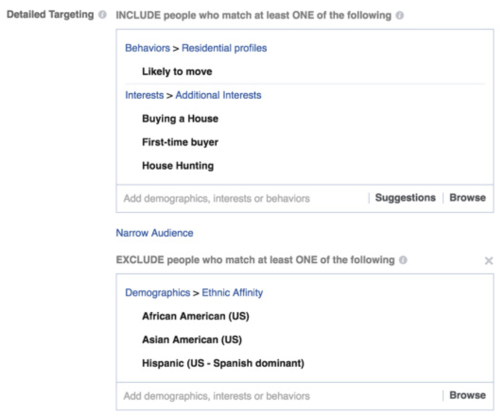The image size is (504, 420).
Task: Select the House Hunting interest
Action: tap(177, 166)
